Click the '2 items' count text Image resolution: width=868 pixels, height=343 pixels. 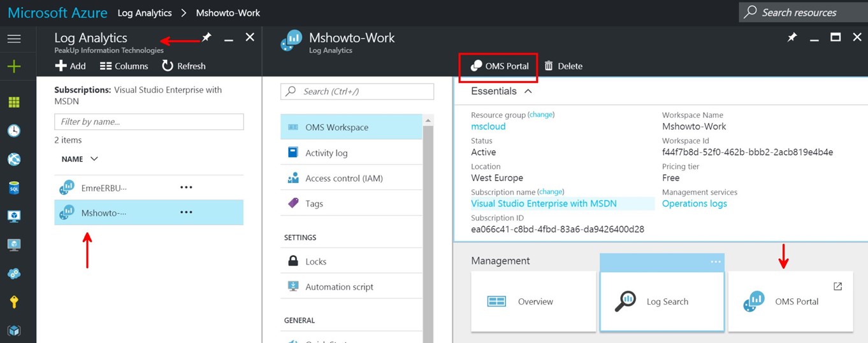click(68, 140)
